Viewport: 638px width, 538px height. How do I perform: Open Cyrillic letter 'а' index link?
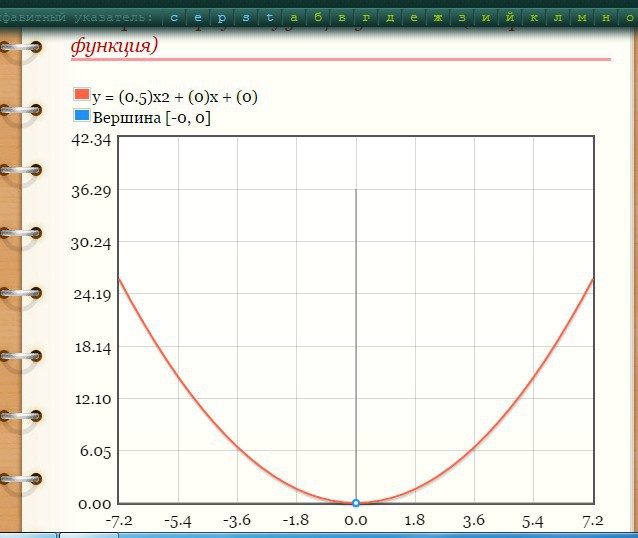coord(294,18)
